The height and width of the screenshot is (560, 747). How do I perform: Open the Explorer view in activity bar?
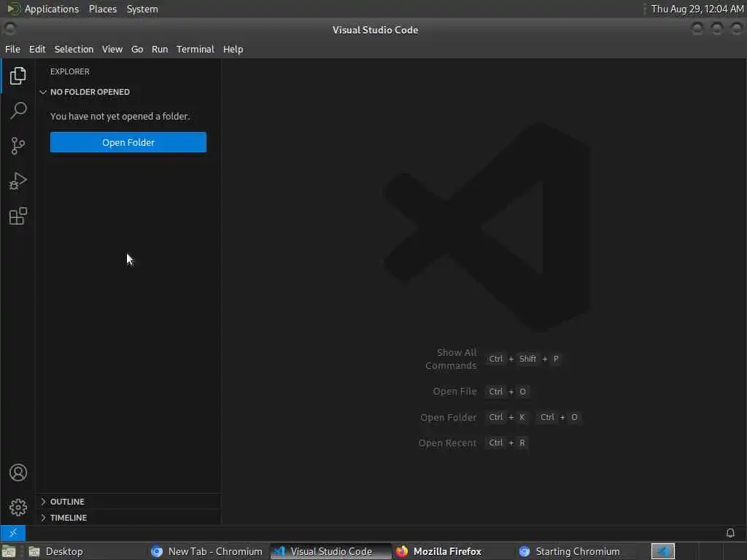18,76
